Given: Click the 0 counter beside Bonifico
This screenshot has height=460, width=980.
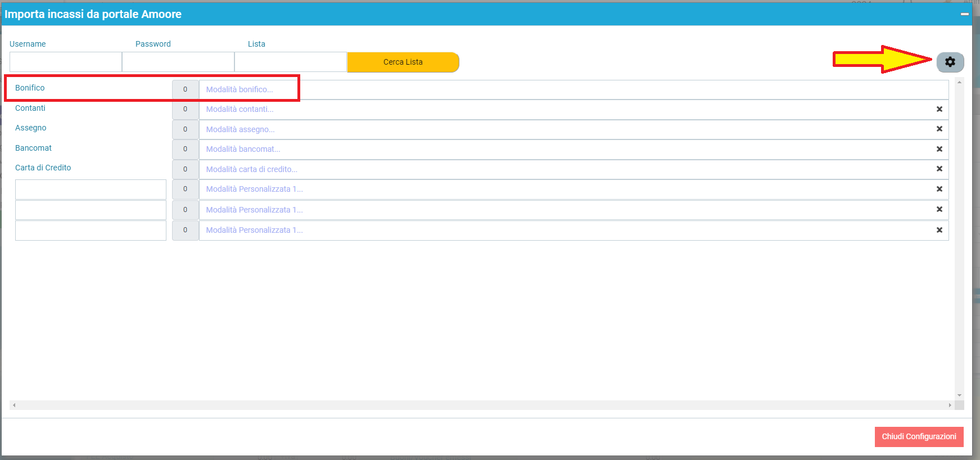Looking at the screenshot, I should pyautogui.click(x=185, y=89).
